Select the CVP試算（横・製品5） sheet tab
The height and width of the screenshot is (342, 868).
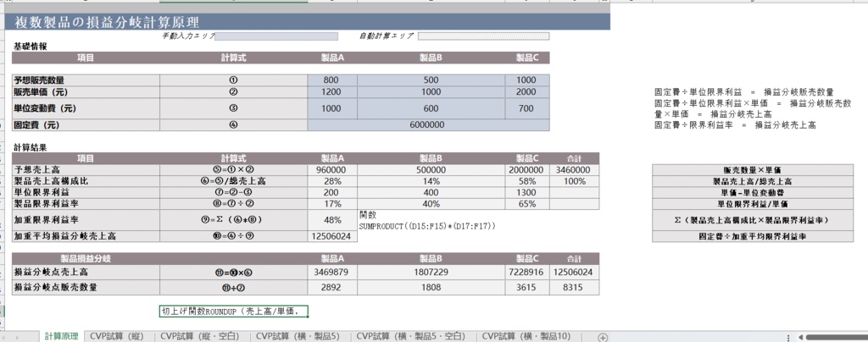click(x=298, y=336)
